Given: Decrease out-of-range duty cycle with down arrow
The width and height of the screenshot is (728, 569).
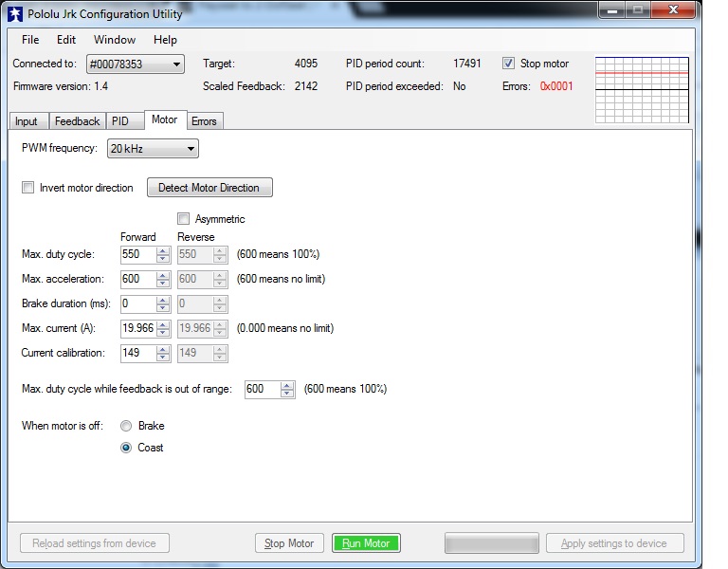Looking at the screenshot, I should click(x=287, y=394).
